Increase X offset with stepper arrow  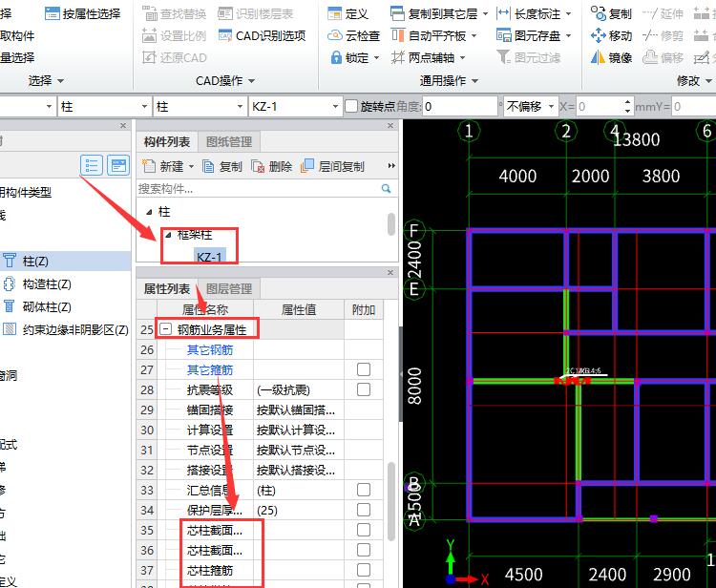point(628,102)
